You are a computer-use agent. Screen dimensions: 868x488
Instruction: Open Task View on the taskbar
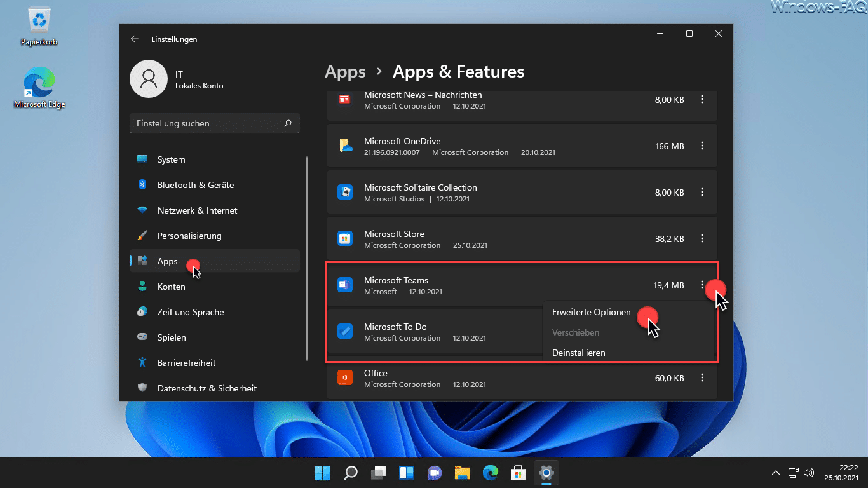pos(379,473)
